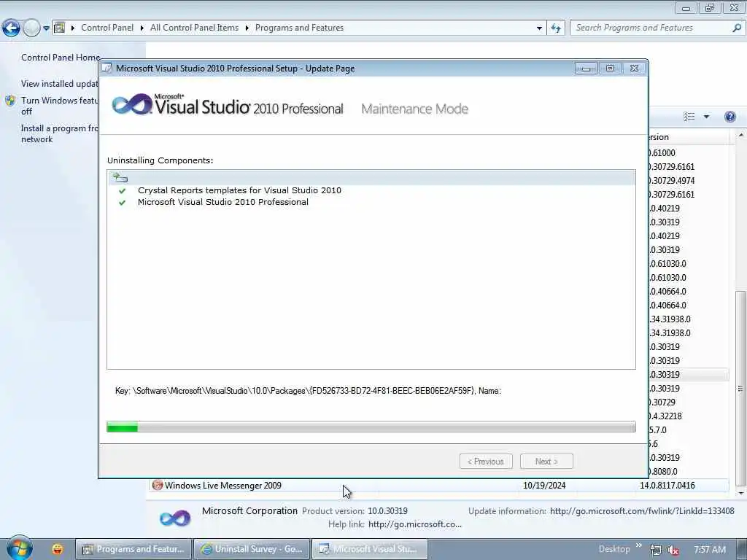Click the Next button
This screenshot has width=747, height=560.
(546, 462)
